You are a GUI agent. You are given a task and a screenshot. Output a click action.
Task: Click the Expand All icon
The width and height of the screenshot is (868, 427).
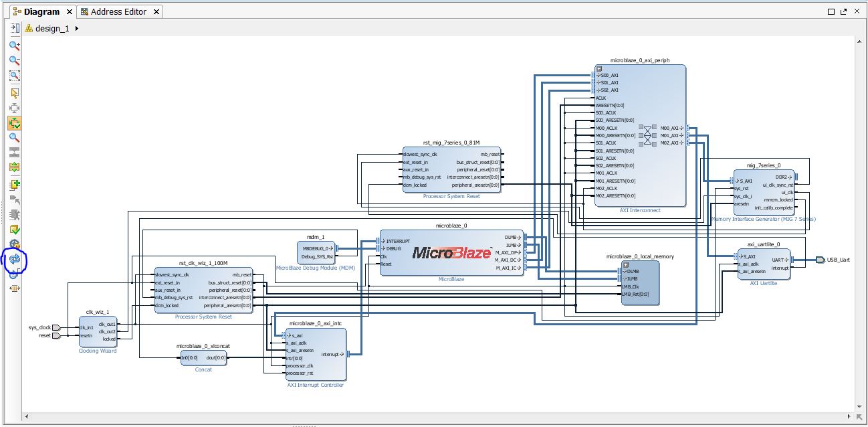click(14, 167)
